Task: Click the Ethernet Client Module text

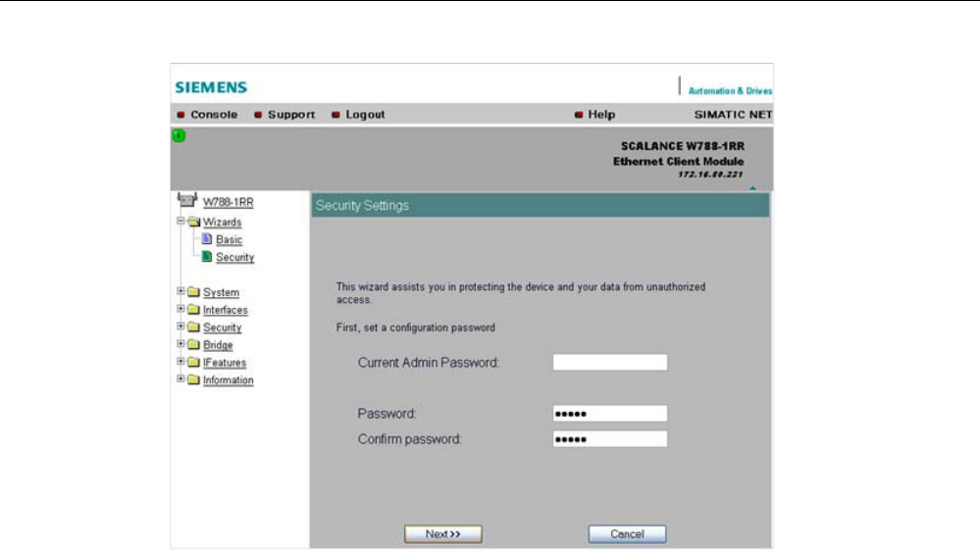Action: [x=678, y=161]
